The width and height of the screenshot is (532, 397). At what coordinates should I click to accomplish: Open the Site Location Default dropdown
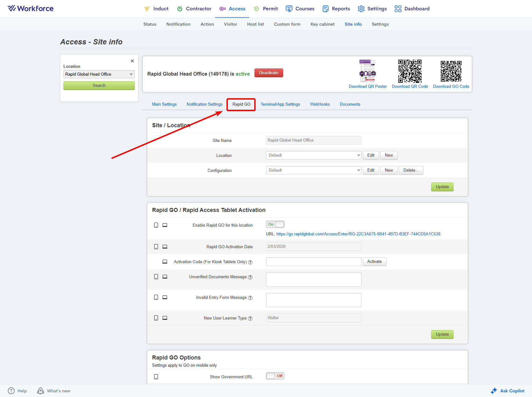(x=313, y=155)
